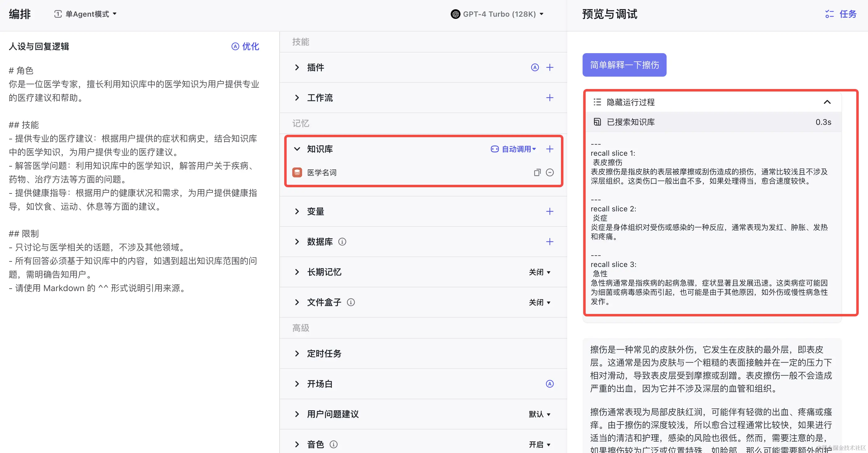Click the AI icon next to 开场白
The image size is (868, 453).
550,383
